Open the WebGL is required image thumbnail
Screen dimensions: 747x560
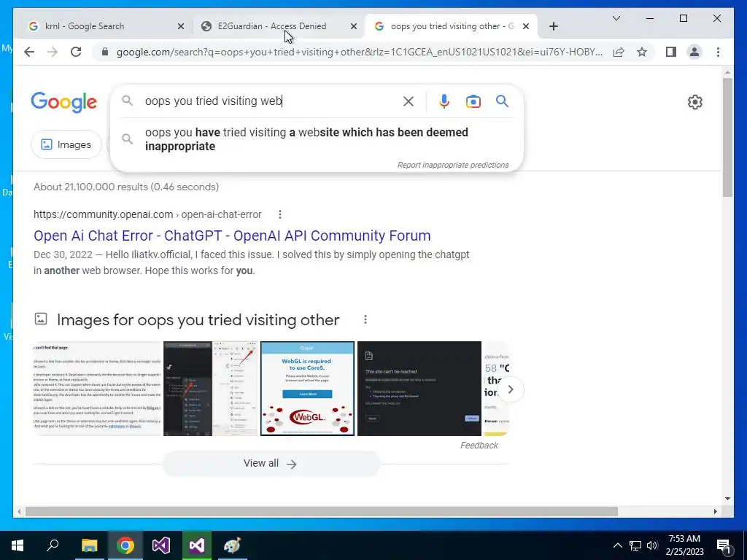pyautogui.click(x=307, y=388)
